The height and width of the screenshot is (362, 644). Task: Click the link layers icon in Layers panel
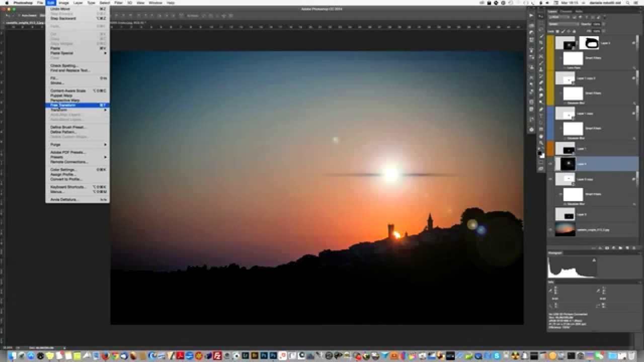594,247
